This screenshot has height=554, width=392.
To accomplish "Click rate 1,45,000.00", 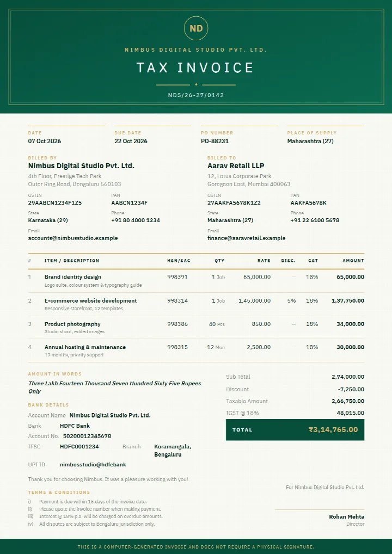I will [254, 300].
